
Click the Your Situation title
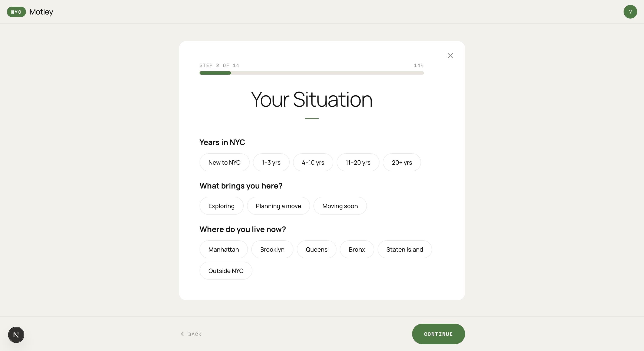click(x=312, y=99)
